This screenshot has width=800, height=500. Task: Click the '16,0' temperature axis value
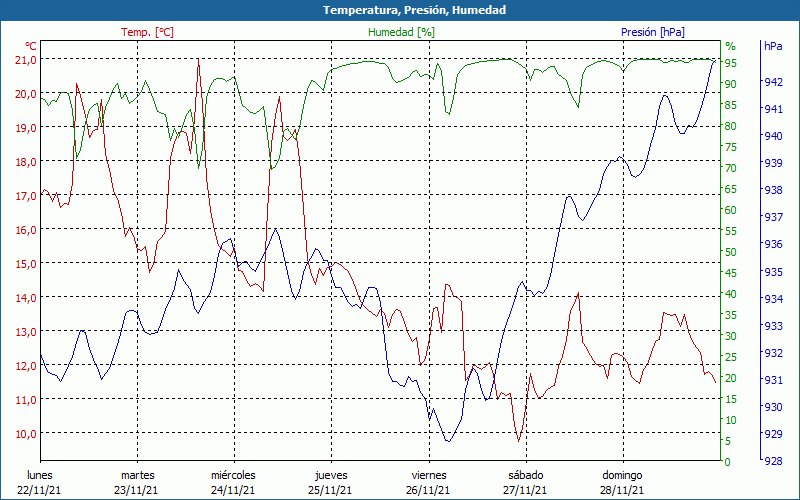click(26, 230)
